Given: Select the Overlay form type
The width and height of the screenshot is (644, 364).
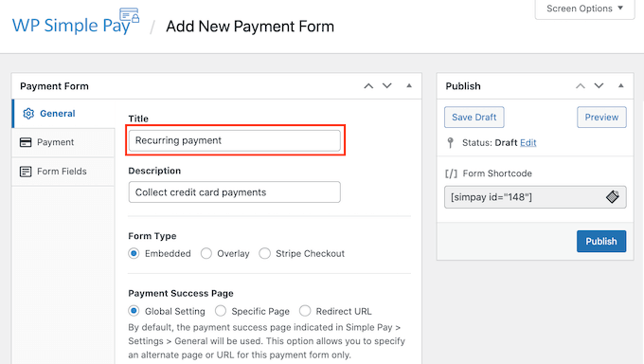Looking at the screenshot, I should [x=206, y=253].
